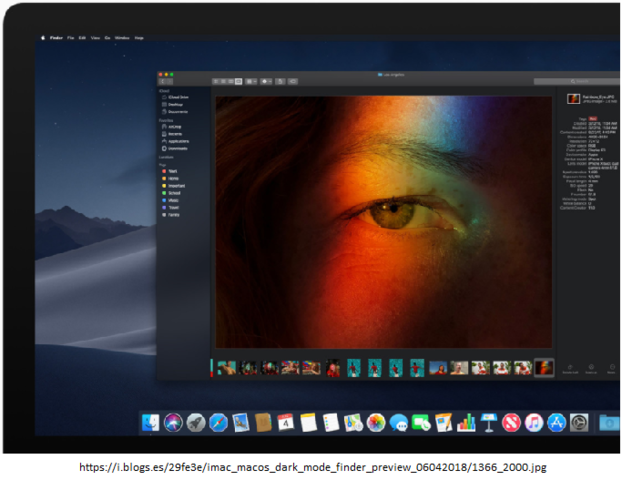Select the green School tag in the sidebar
This screenshot has height=480, width=622.
(171, 193)
